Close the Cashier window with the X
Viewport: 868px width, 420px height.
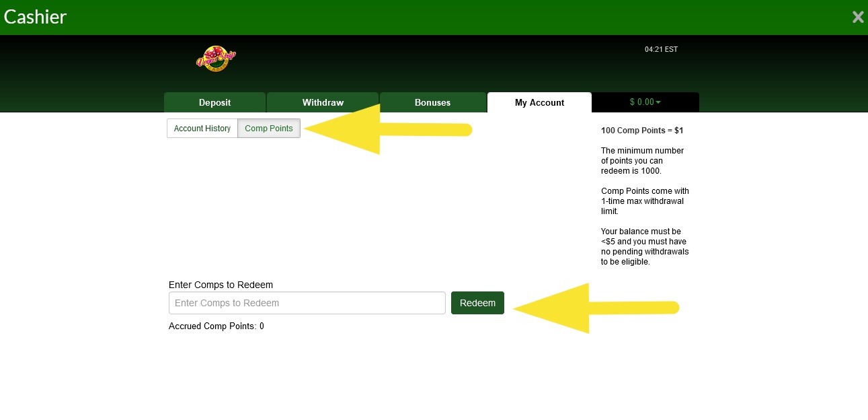click(x=857, y=17)
